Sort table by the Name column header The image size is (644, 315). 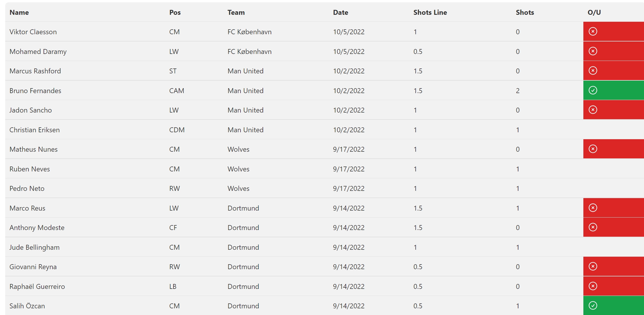coord(19,12)
